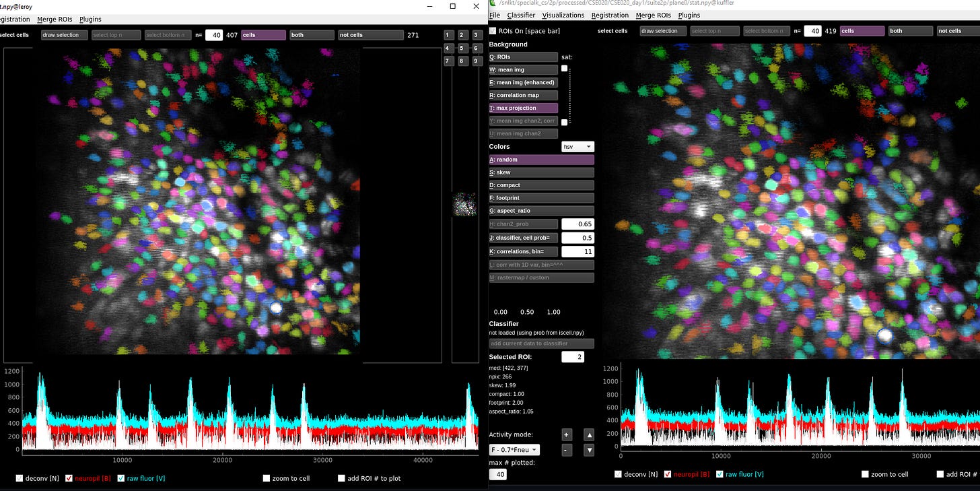Click the Selected ROI number field
Viewport: 980px width, 491px height.
coord(572,357)
